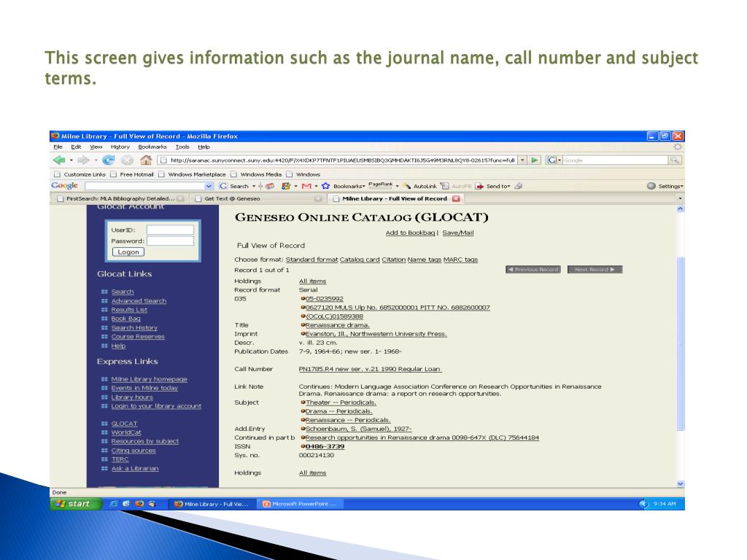Image resolution: width=747 pixels, height=560 pixels.
Task: Open the Settings dropdown in Google toolbar
Action: [671, 186]
